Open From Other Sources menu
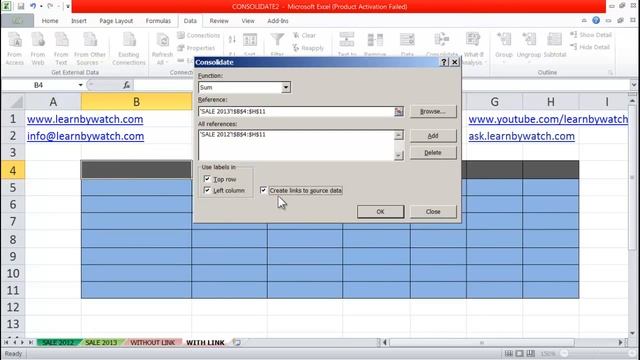The height and width of the screenshot is (360, 640). (90, 49)
